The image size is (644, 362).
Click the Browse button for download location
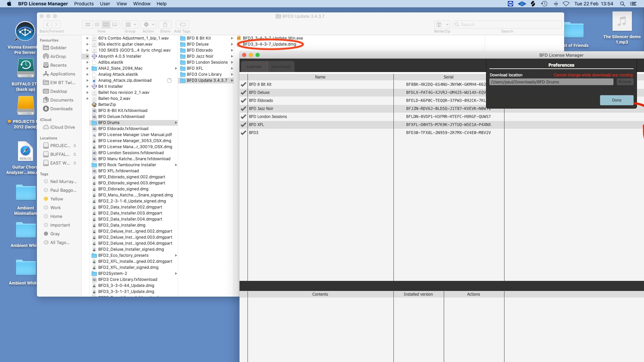(x=625, y=82)
